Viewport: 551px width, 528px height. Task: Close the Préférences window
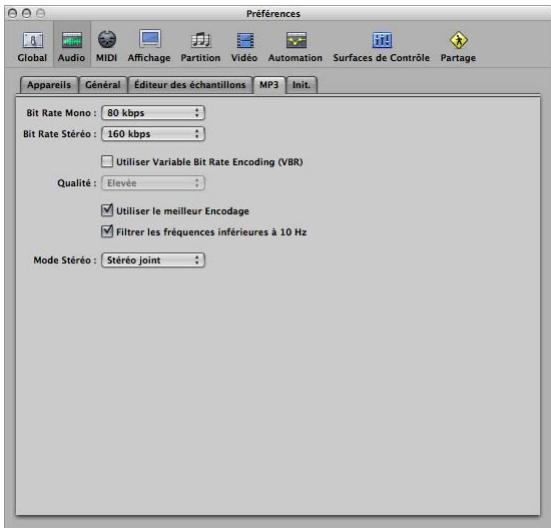(x=12, y=13)
